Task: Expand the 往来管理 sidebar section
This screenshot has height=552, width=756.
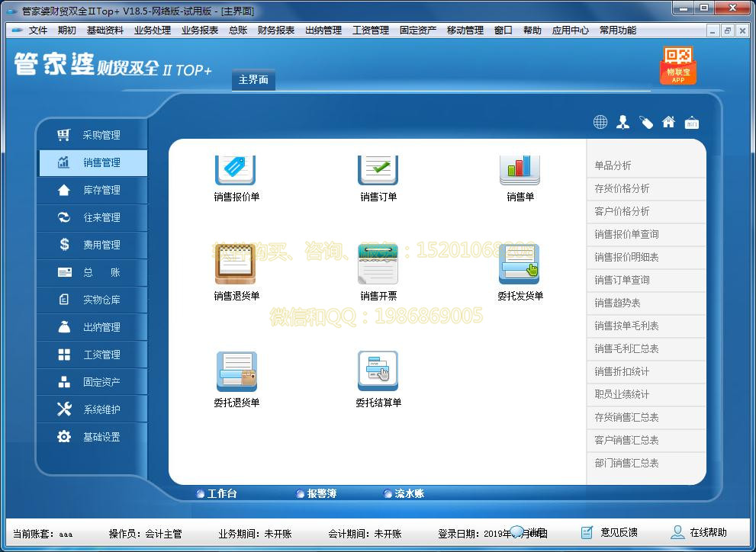Action: pyautogui.click(x=92, y=218)
